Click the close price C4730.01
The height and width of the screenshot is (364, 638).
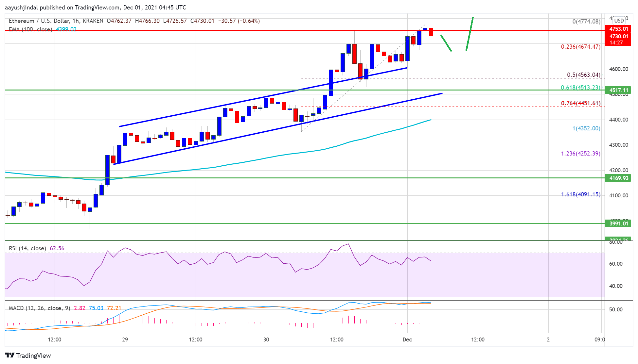202,21
